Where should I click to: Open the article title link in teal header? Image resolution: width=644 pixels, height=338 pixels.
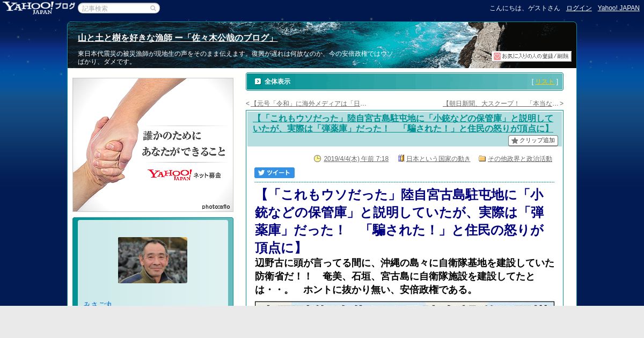[403, 123]
